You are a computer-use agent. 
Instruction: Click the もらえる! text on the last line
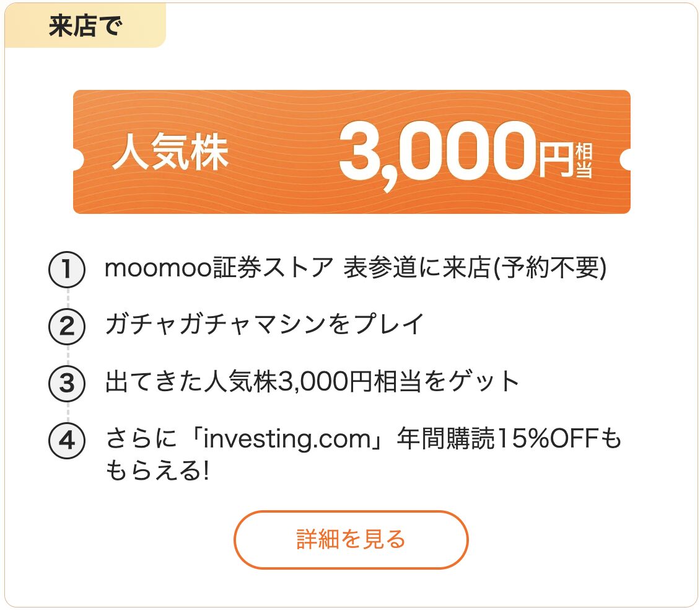[x=157, y=472]
